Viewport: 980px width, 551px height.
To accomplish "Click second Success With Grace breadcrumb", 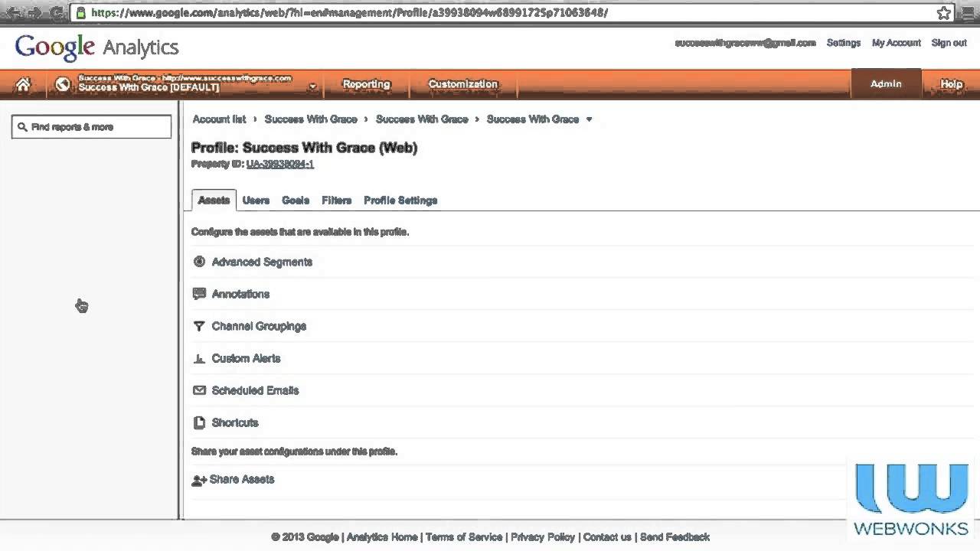I will 422,119.
